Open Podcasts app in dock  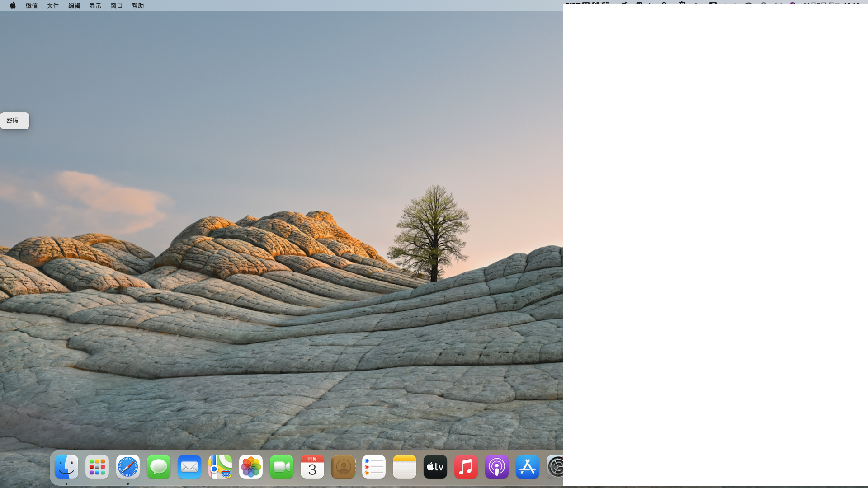[x=497, y=467]
